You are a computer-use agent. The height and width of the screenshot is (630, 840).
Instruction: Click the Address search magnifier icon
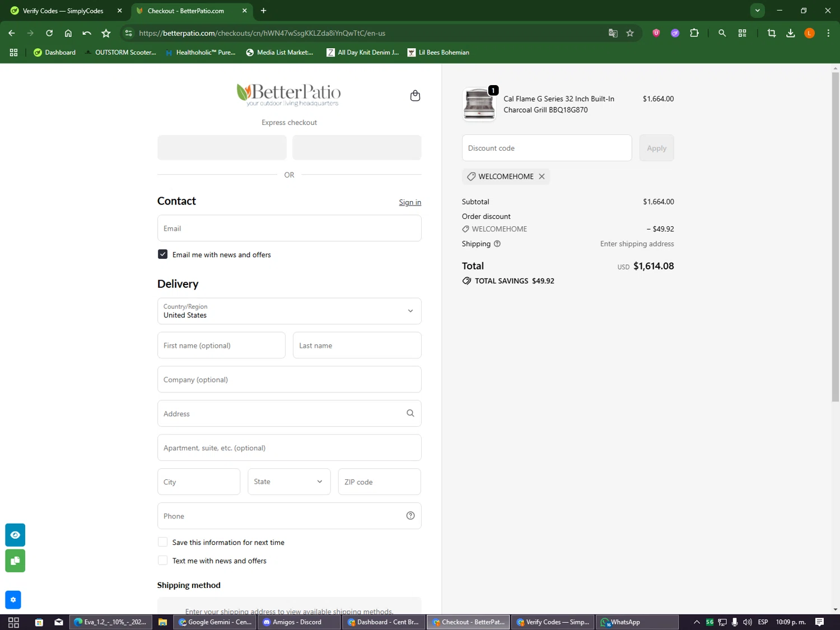tap(410, 413)
